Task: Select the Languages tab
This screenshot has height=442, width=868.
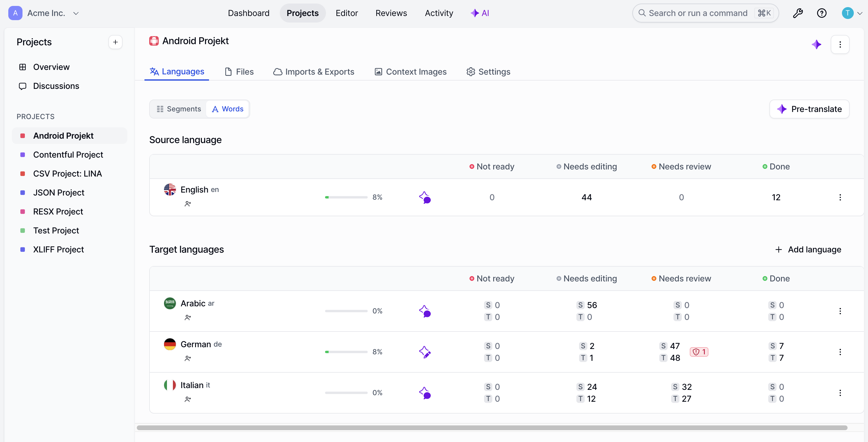Action: coord(176,71)
